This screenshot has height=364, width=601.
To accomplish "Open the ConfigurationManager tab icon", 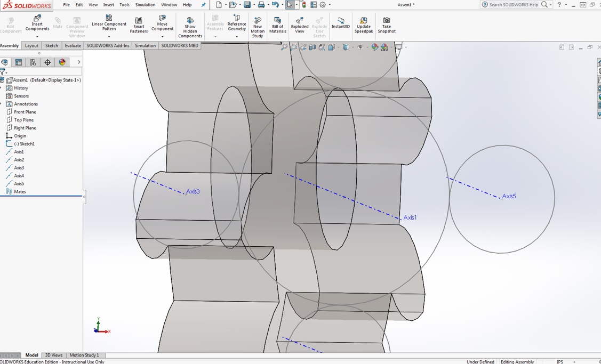I will (x=33, y=62).
